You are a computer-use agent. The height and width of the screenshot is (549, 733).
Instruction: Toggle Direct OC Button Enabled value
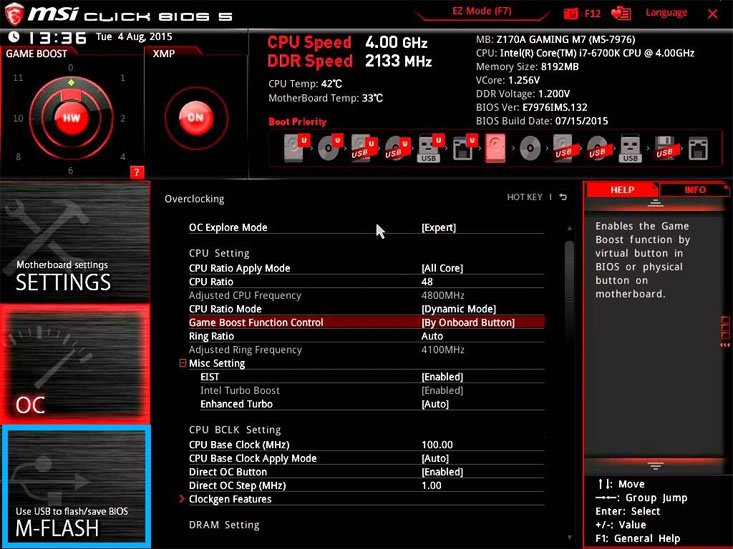coord(442,472)
